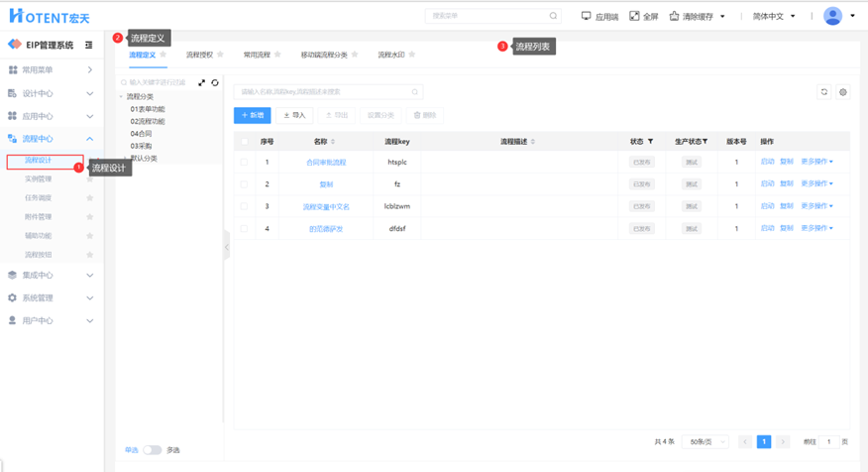Expand the 设计中心 sidebar menu

coord(51,93)
